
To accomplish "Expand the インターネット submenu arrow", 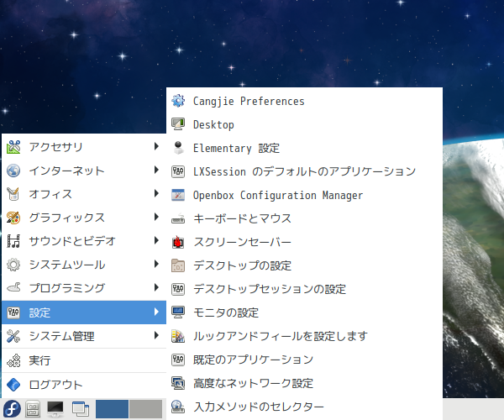I will point(156,170).
